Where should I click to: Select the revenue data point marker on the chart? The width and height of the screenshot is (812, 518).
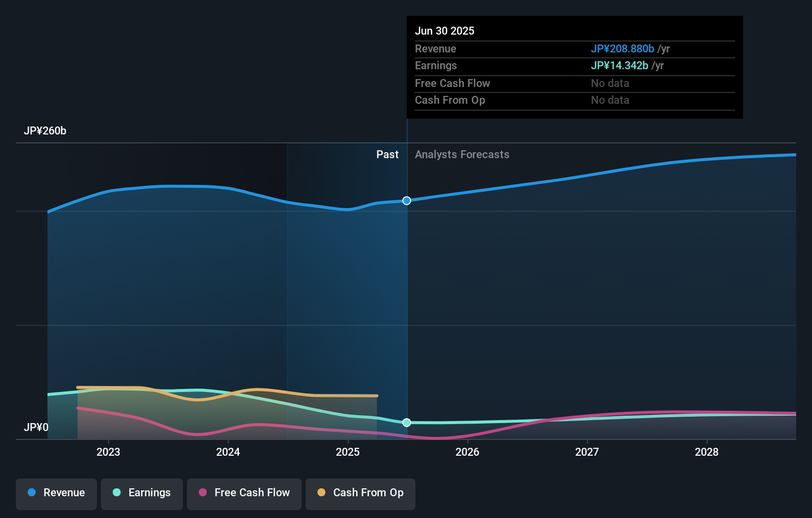[x=406, y=201]
